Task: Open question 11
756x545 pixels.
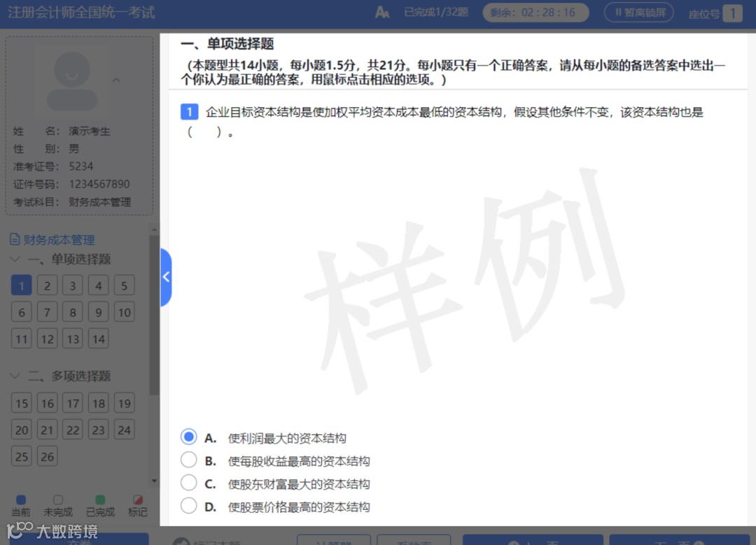Action: point(21,339)
